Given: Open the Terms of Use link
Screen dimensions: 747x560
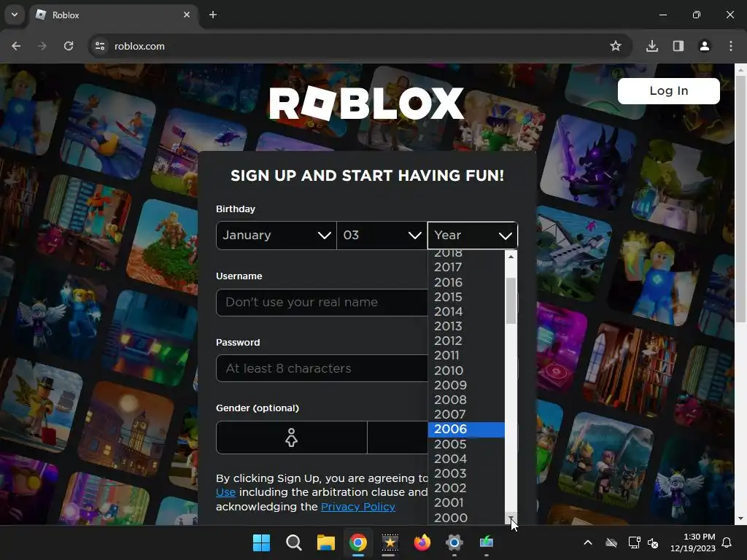Looking at the screenshot, I should pos(226,492).
